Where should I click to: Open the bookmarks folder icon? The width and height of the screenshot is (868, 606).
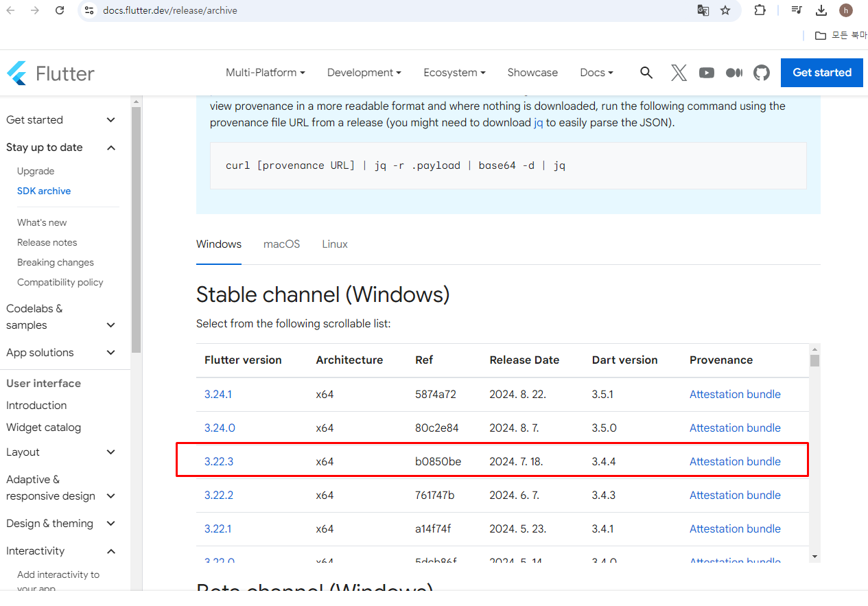(x=820, y=36)
